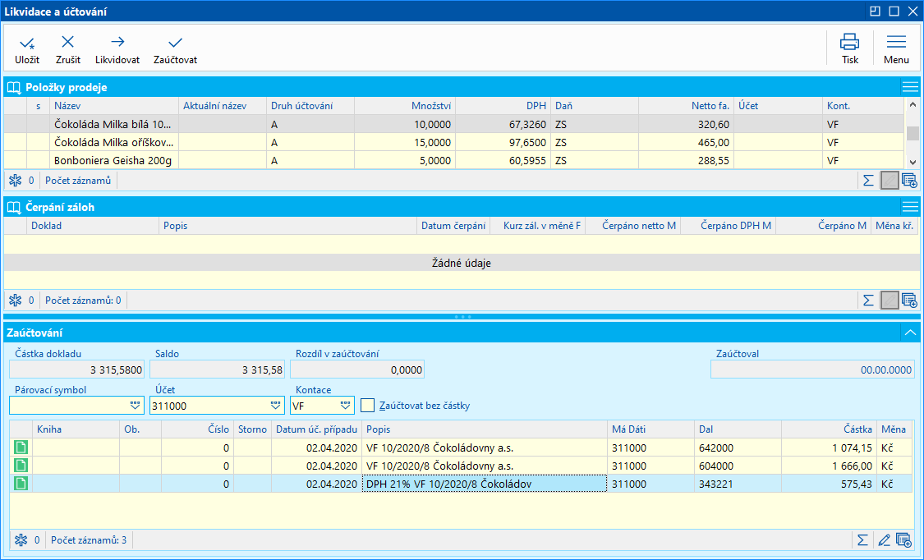
Task: Click the Zaúčtovat checkmark button
Action: [x=175, y=49]
